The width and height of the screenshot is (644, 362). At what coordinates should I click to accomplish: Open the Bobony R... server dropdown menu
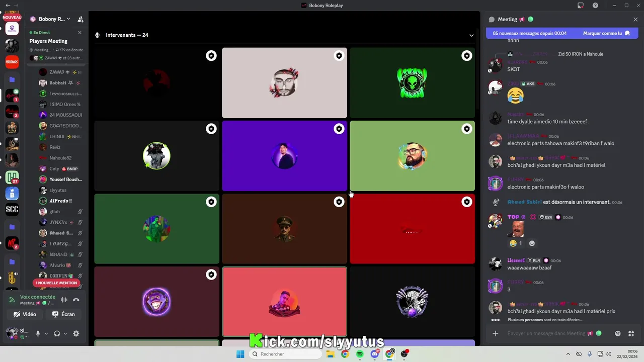pyautogui.click(x=50, y=19)
